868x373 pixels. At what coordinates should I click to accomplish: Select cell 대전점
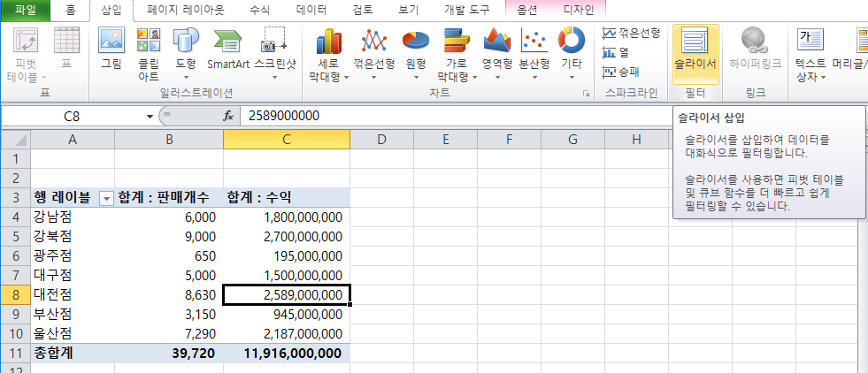[x=72, y=294]
